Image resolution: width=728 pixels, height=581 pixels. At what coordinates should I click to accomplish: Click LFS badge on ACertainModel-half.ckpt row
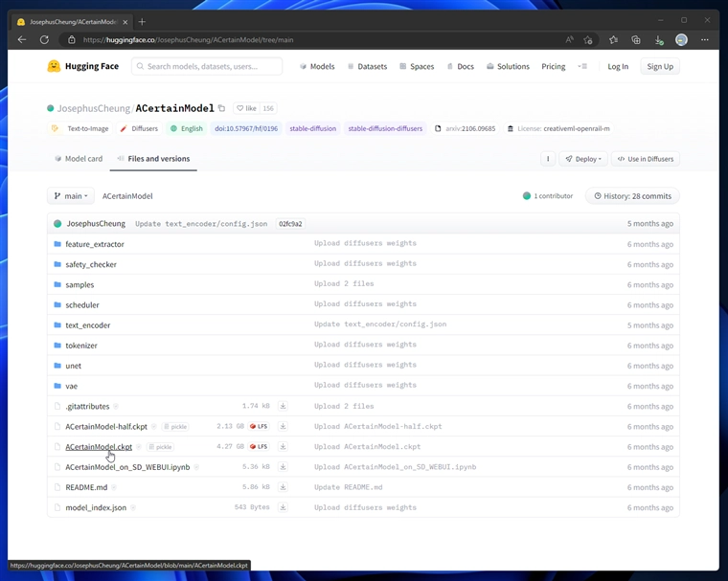click(259, 427)
